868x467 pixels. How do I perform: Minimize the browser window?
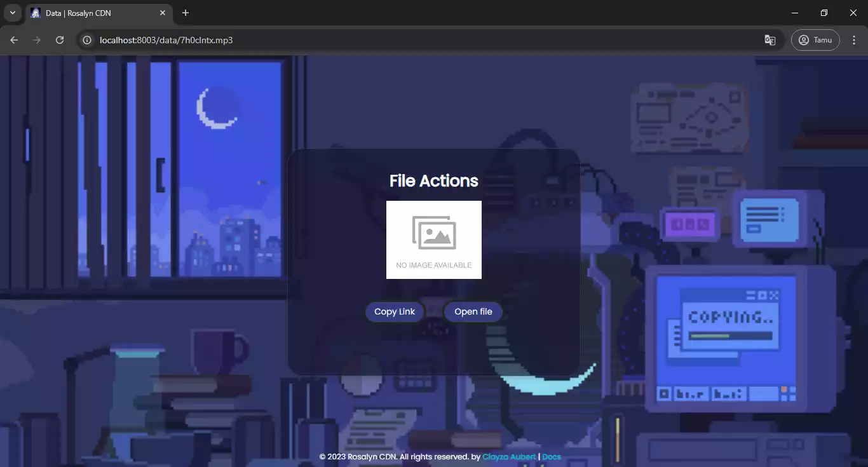(795, 13)
